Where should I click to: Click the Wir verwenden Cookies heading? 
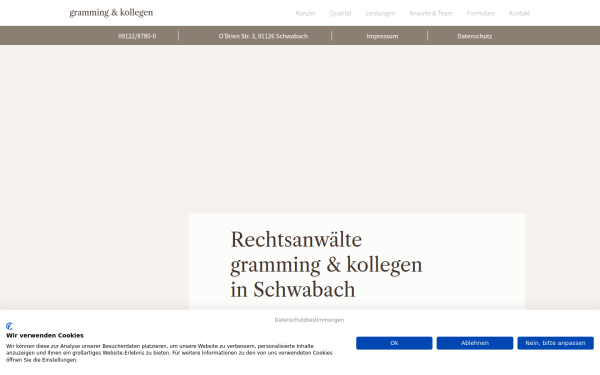coord(45,336)
